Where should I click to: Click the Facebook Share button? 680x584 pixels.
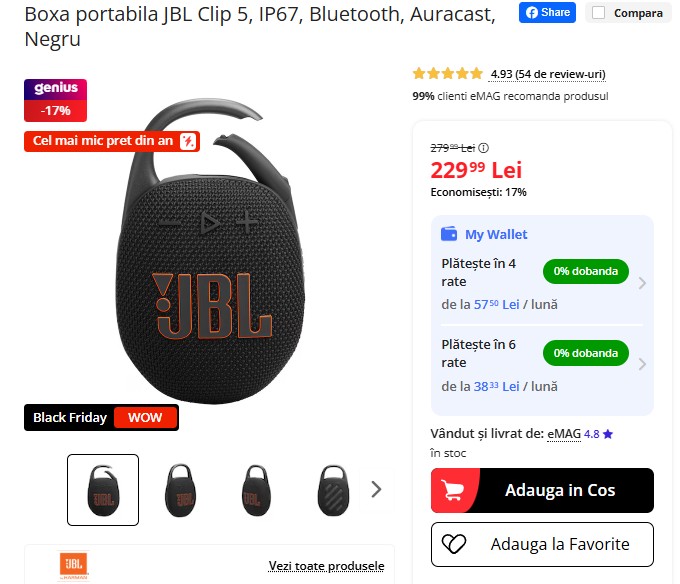click(547, 13)
